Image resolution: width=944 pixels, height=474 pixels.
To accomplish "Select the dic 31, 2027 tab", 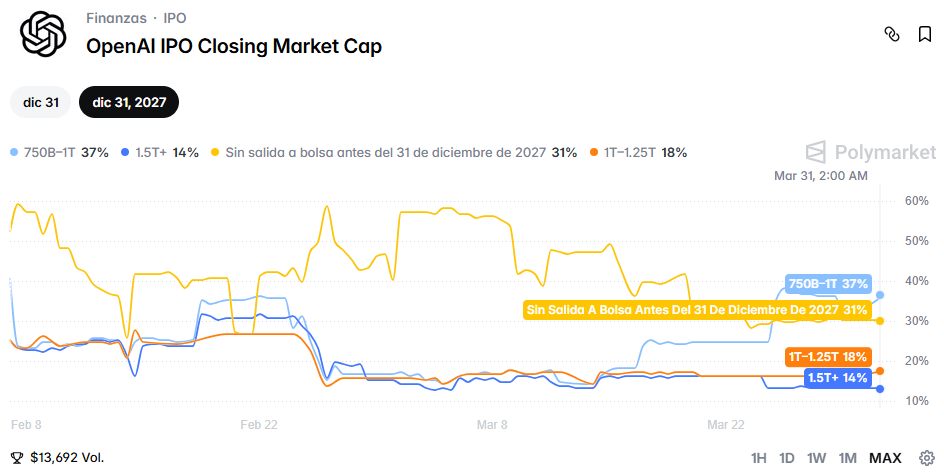I will (x=129, y=102).
